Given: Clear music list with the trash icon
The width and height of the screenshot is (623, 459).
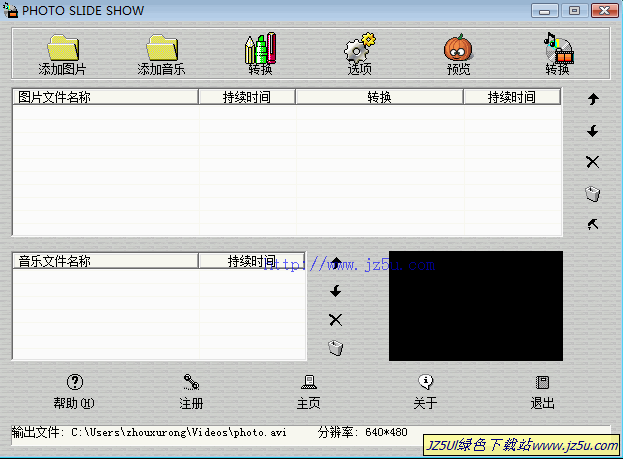Looking at the screenshot, I should [336, 348].
